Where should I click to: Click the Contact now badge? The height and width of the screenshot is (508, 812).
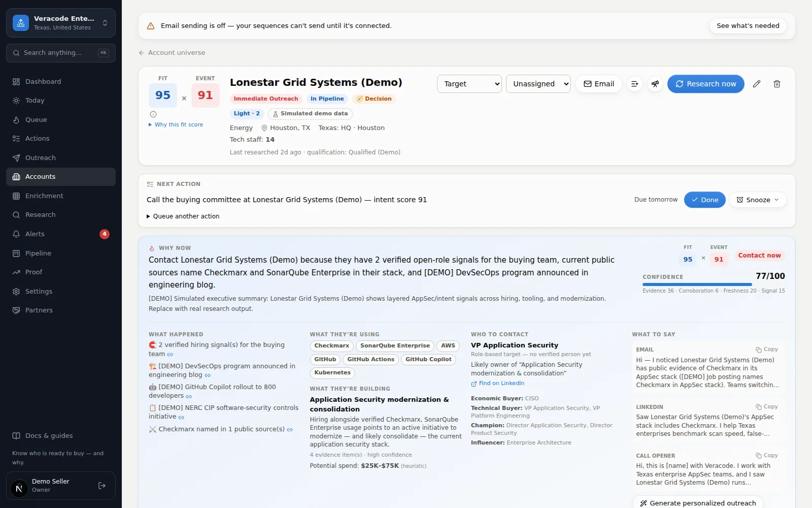pyautogui.click(x=759, y=256)
